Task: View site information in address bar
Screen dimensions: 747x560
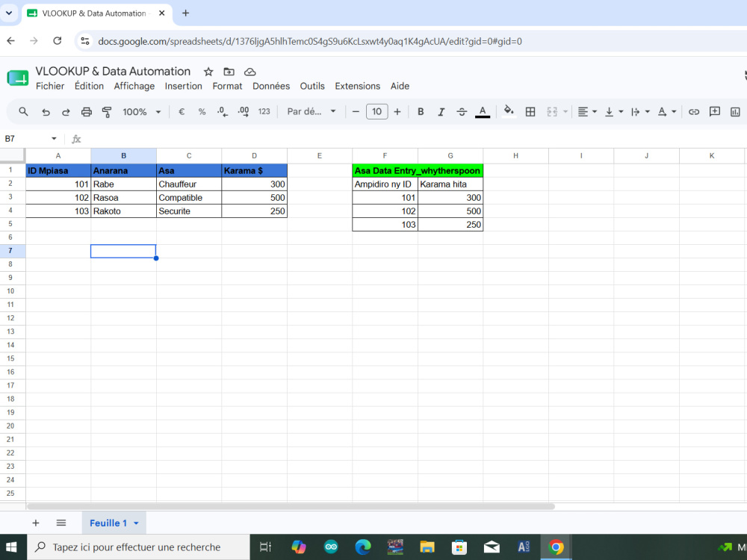Action: coord(85,41)
